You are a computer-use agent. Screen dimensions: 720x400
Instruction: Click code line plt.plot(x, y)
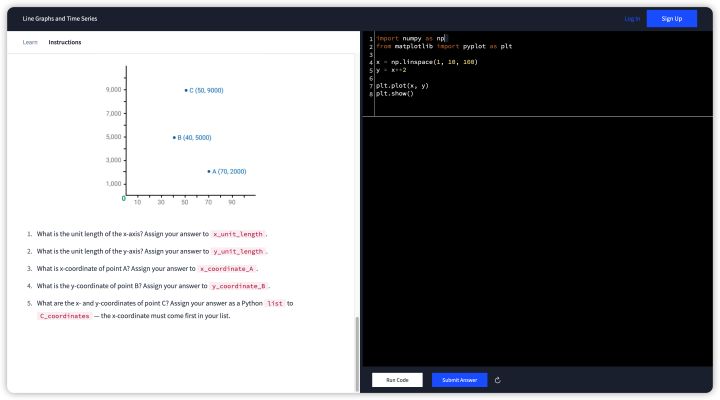pos(402,86)
